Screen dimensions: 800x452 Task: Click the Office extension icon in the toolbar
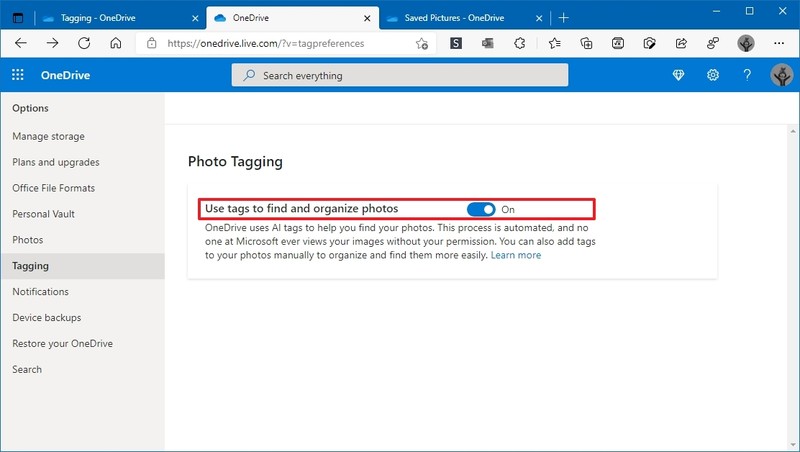pyautogui.click(x=488, y=43)
